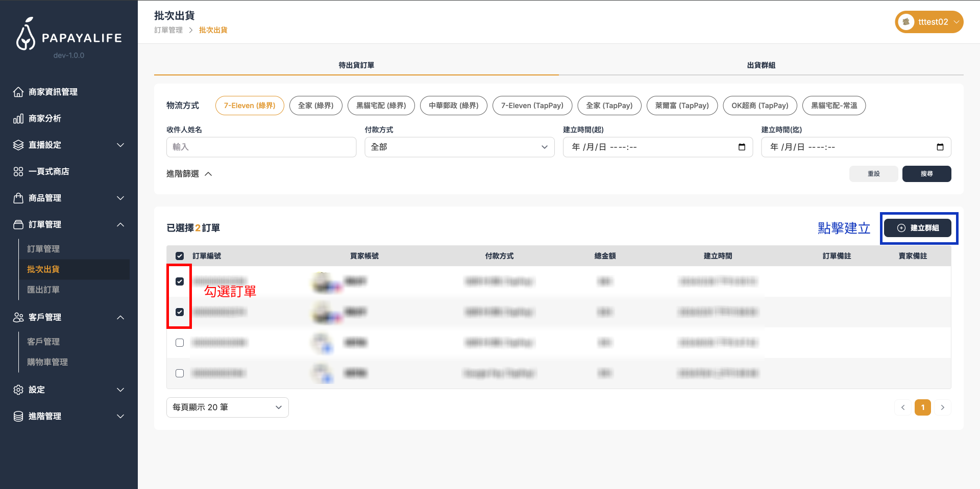
Task: Click the PapayaLife logo icon
Action: [26, 35]
